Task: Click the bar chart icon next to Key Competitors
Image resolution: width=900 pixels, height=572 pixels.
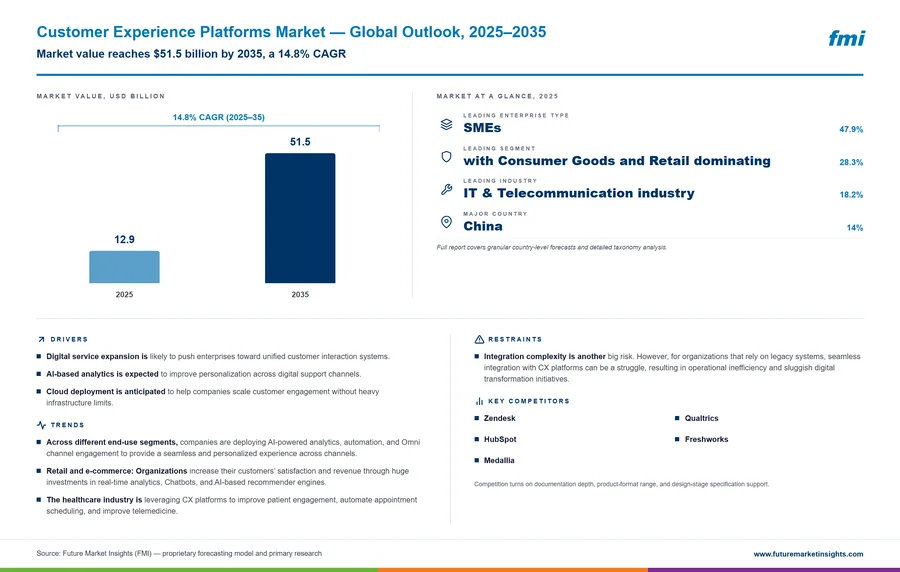Action: point(479,401)
